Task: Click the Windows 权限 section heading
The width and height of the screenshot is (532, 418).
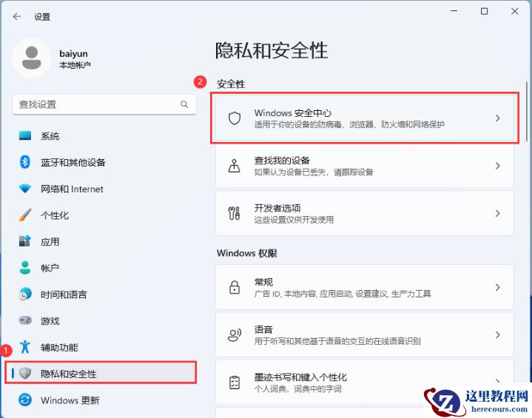Action: (247, 253)
